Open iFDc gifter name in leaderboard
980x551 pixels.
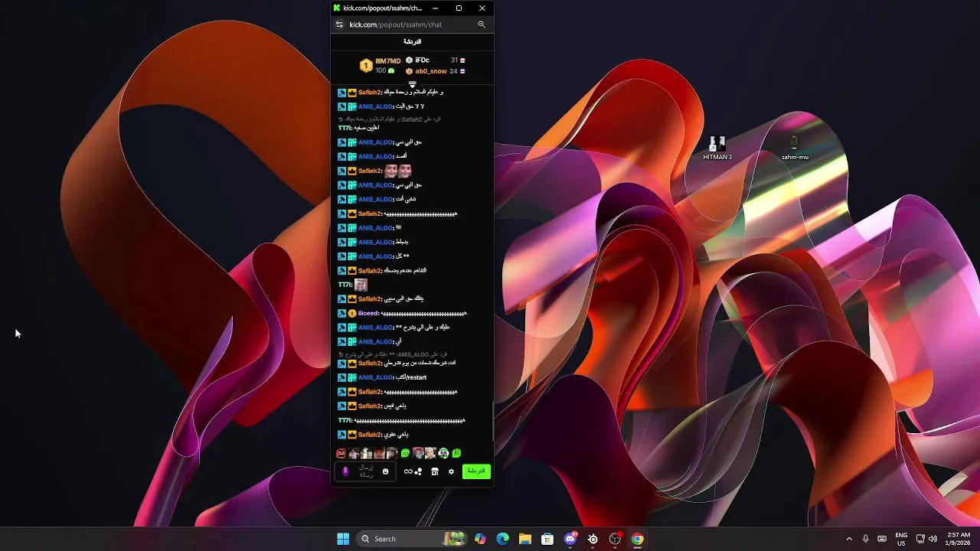point(422,60)
